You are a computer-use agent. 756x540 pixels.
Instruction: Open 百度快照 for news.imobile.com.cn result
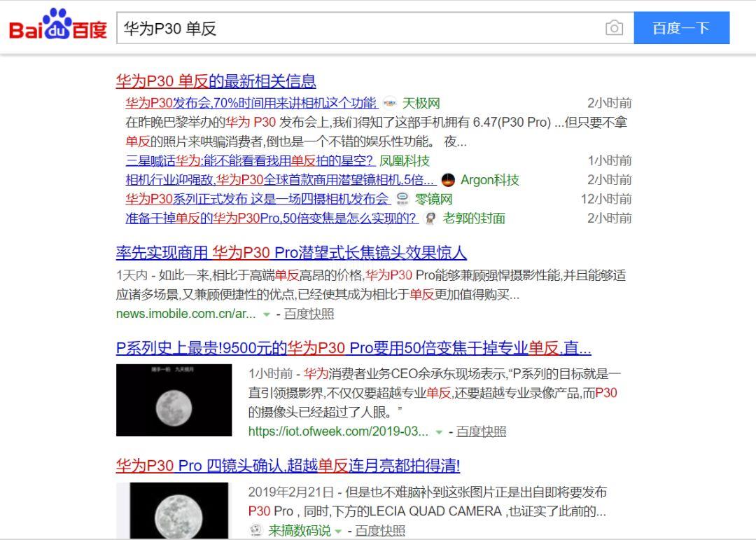click(x=309, y=314)
